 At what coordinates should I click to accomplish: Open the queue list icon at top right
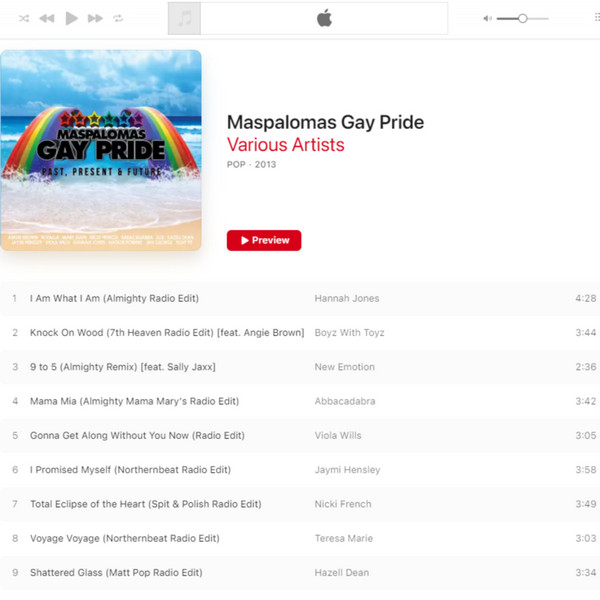[x=597, y=17]
